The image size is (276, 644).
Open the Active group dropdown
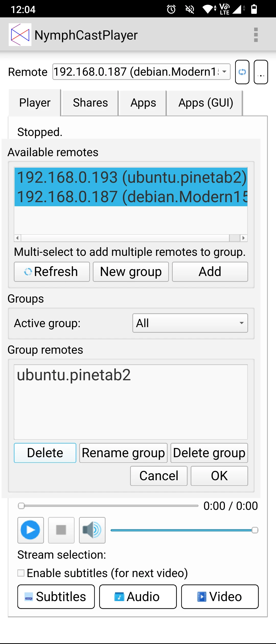pyautogui.click(x=190, y=323)
